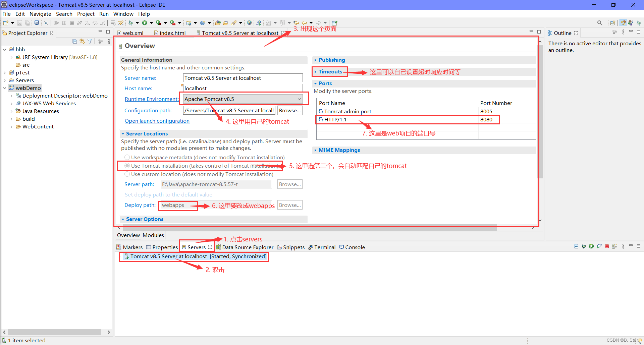Switch to the Modules tab of server editor
The height and width of the screenshot is (345, 644).
pos(153,235)
